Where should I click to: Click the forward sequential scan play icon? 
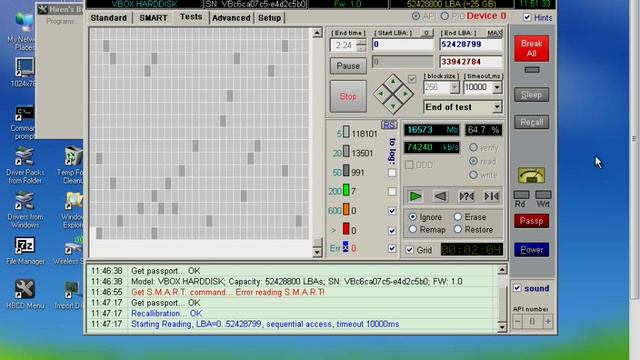[x=415, y=196]
